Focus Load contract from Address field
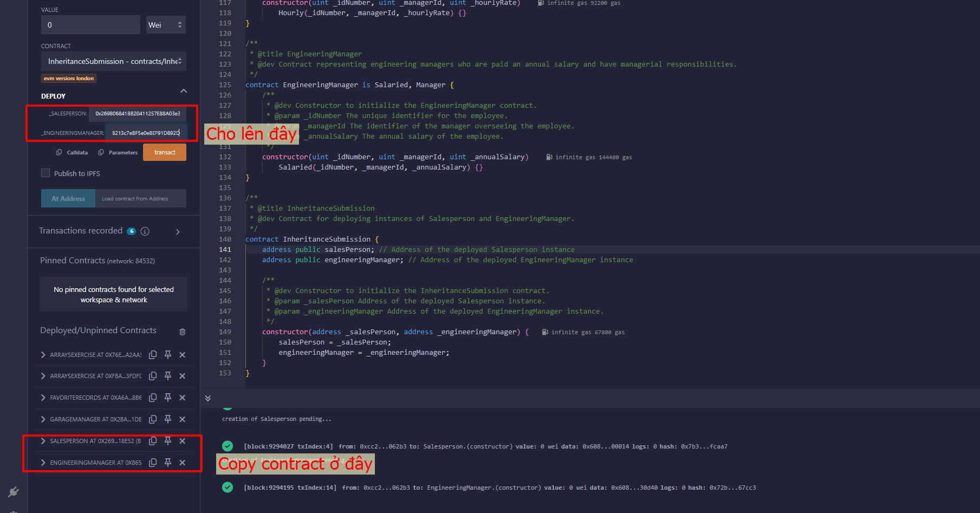980x513 pixels. point(141,198)
